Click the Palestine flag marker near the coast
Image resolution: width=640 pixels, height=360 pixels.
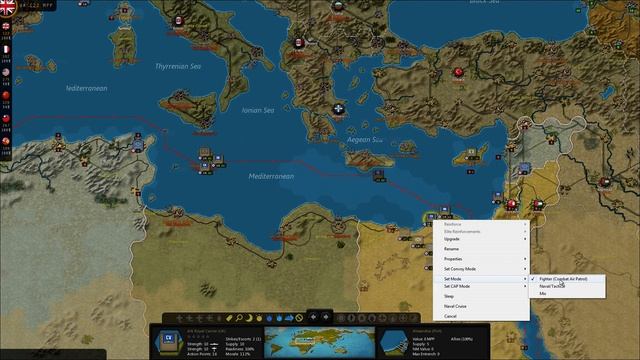[x=511, y=204]
